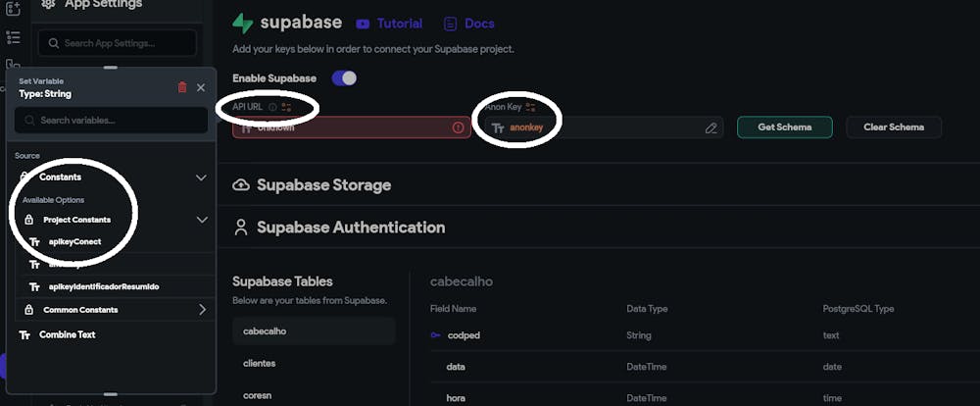Click the error warning icon in API URL field
The height and width of the screenshot is (406, 980).
pyautogui.click(x=458, y=127)
